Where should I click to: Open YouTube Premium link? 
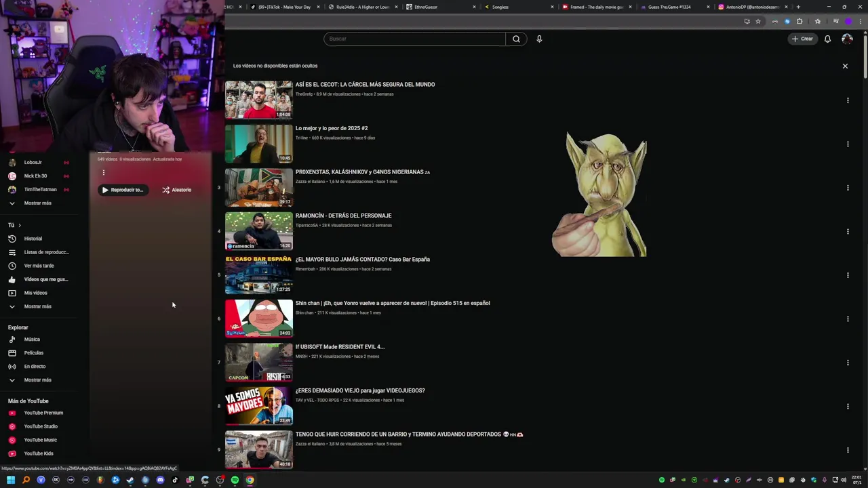click(x=39, y=413)
